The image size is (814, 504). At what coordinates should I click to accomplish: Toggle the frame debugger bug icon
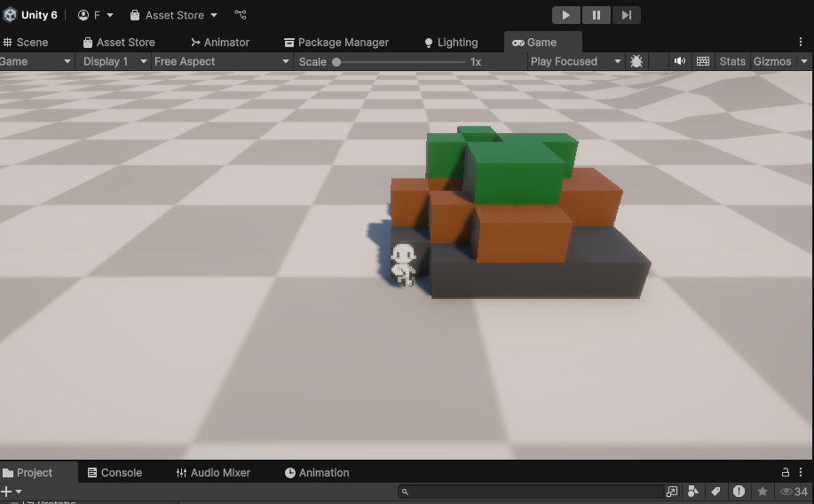(636, 61)
